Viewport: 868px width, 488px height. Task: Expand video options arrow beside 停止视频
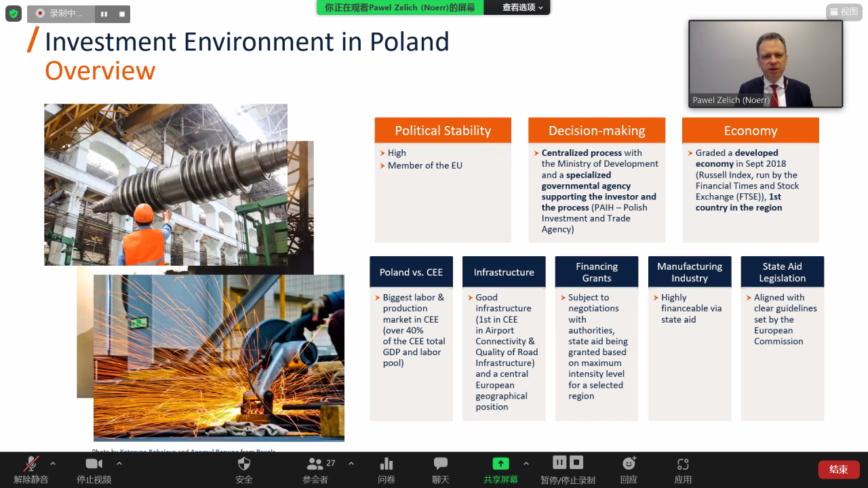click(119, 464)
